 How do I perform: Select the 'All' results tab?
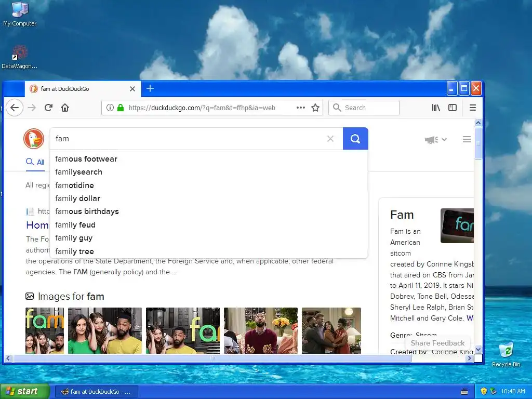[35, 162]
